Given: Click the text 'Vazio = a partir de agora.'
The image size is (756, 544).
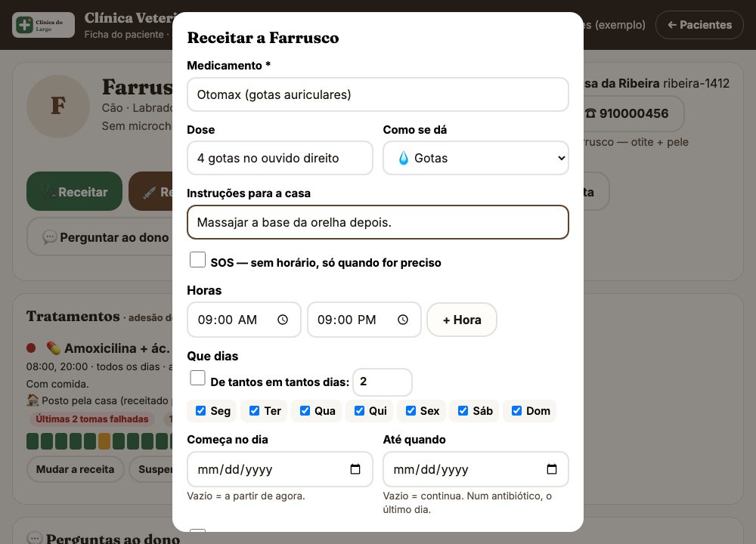Looking at the screenshot, I should point(246,496).
